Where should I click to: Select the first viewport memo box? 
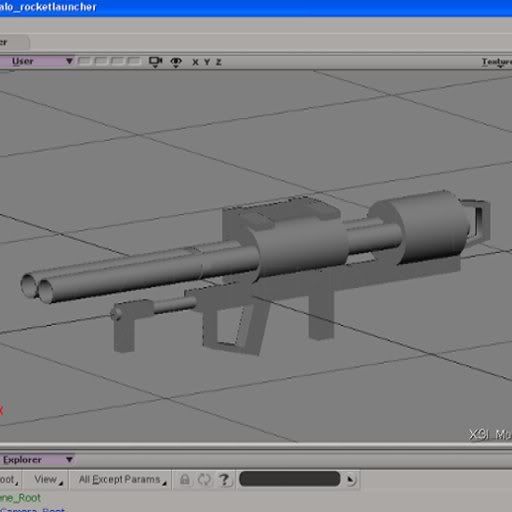click(85, 61)
